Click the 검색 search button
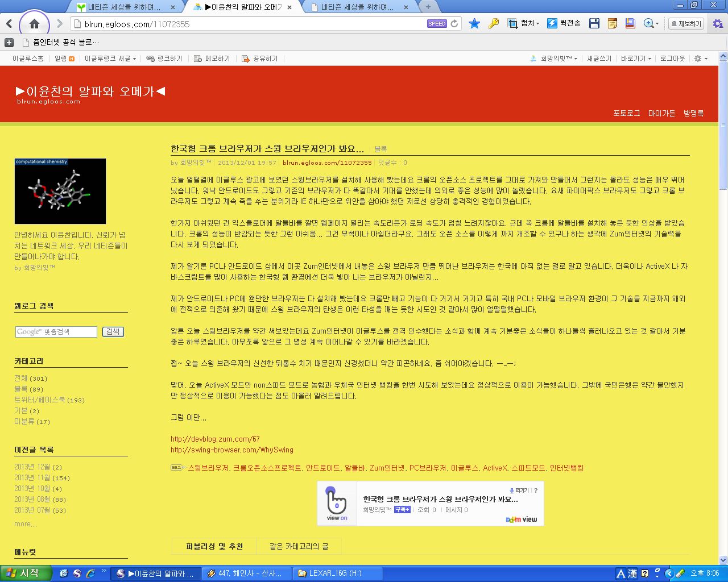728x582 pixels. click(x=113, y=332)
